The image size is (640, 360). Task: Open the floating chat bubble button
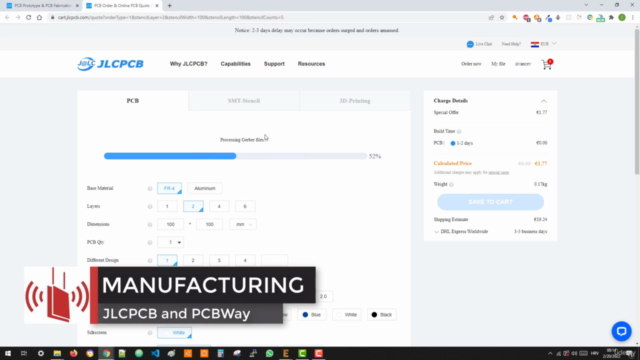621,331
